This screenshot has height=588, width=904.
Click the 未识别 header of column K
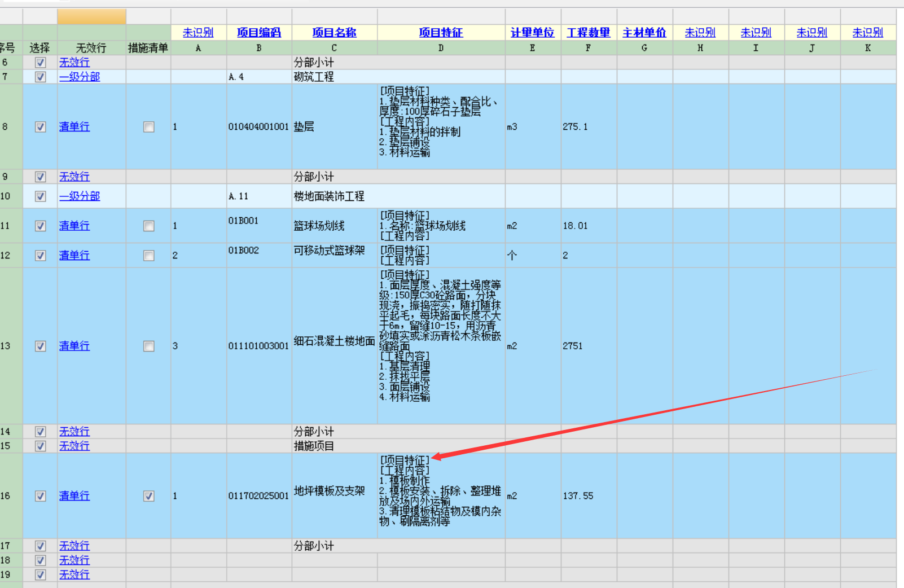click(x=868, y=33)
